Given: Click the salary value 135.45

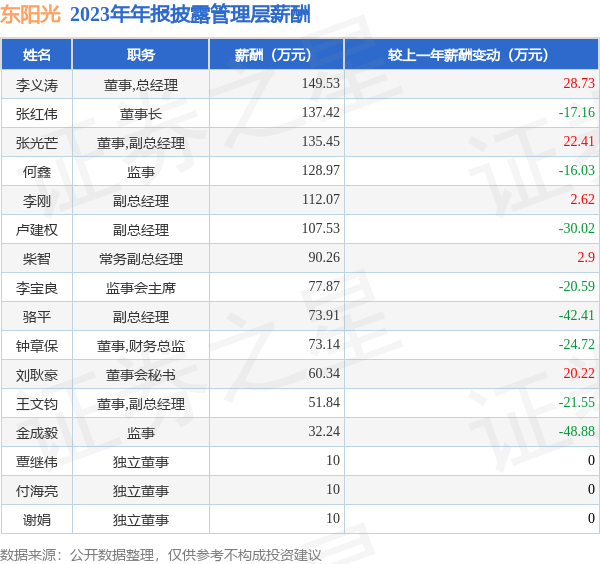Looking at the screenshot, I should tap(321, 141).
